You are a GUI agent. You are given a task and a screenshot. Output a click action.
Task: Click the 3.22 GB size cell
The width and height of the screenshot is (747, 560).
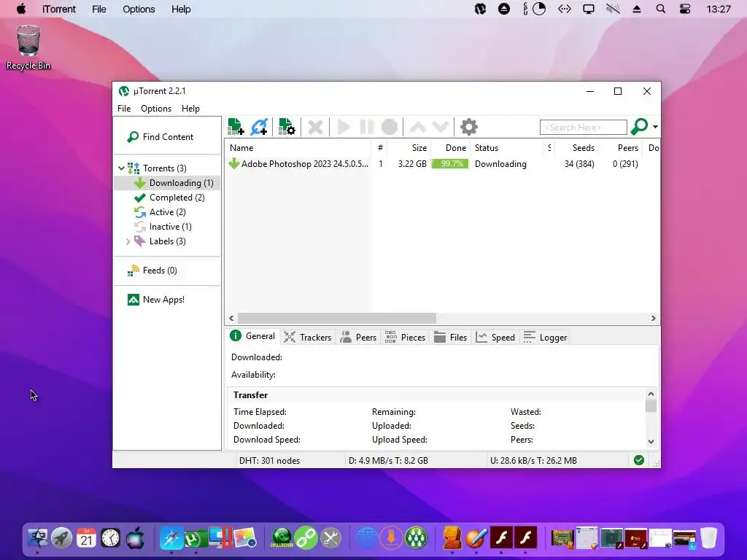(412, 164)
